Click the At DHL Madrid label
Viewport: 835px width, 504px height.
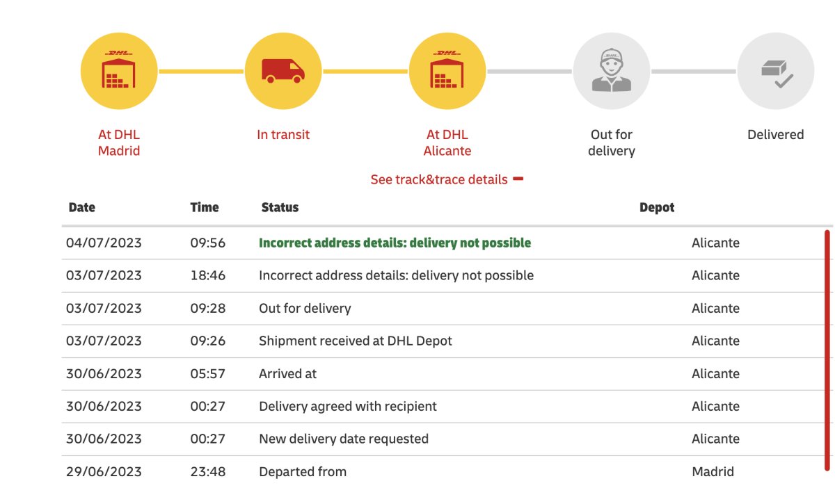click(119, 143)
